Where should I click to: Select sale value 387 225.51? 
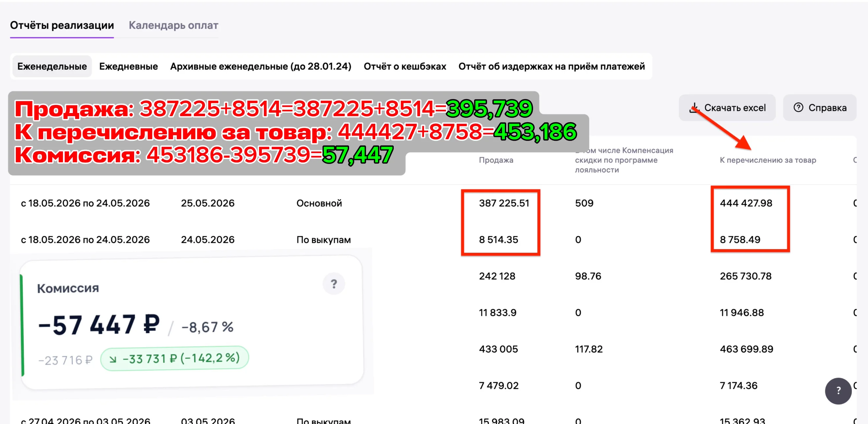click(504, 203)
